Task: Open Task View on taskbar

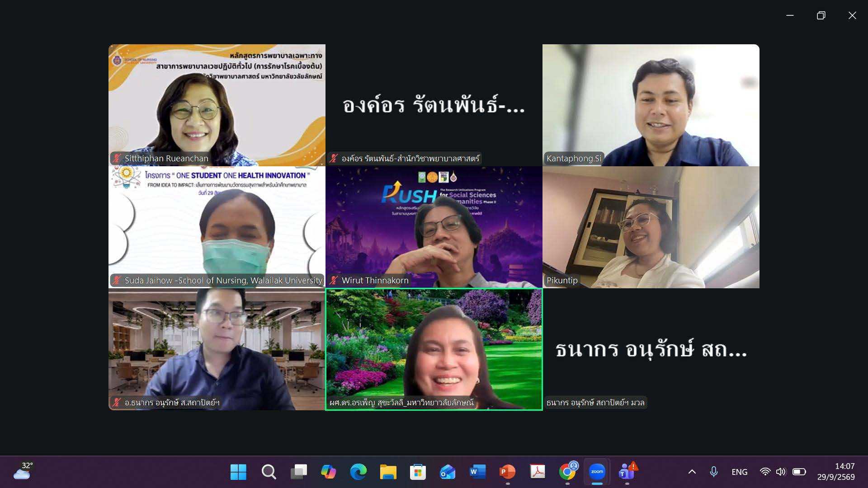Action: (x=298, y=472)
